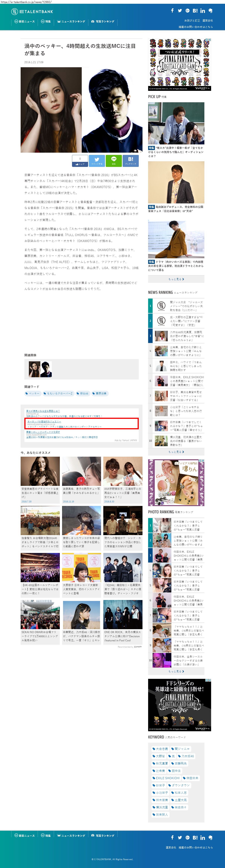
Task: Open the footer Hatena B! icon
Action: click(195, 837)
